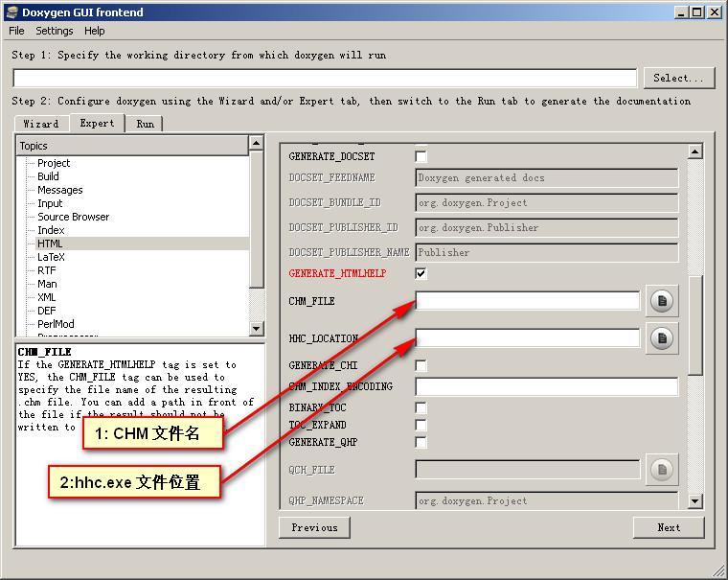Select the Messages topic
This screenshot has height=580, width=728.
(60, 190)
